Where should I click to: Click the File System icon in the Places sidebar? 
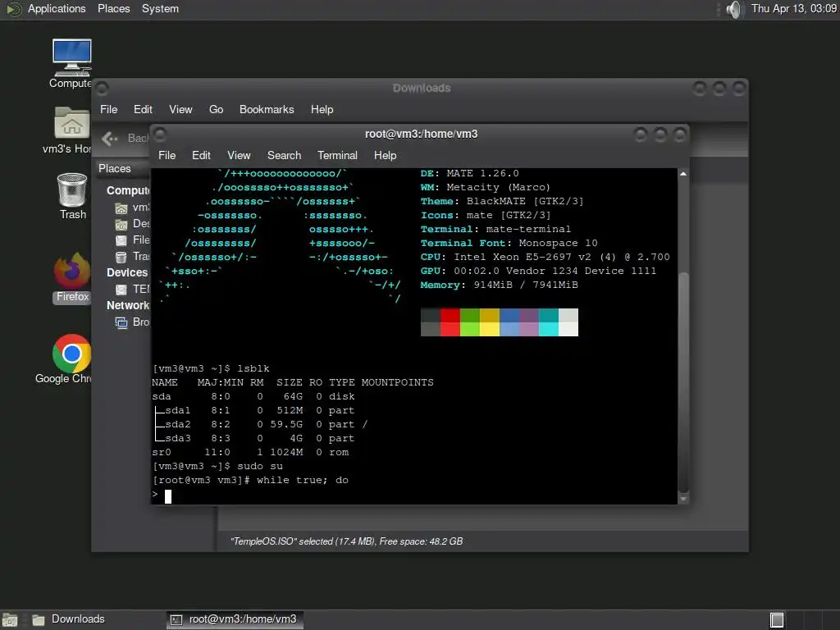[x=121, y=240]
